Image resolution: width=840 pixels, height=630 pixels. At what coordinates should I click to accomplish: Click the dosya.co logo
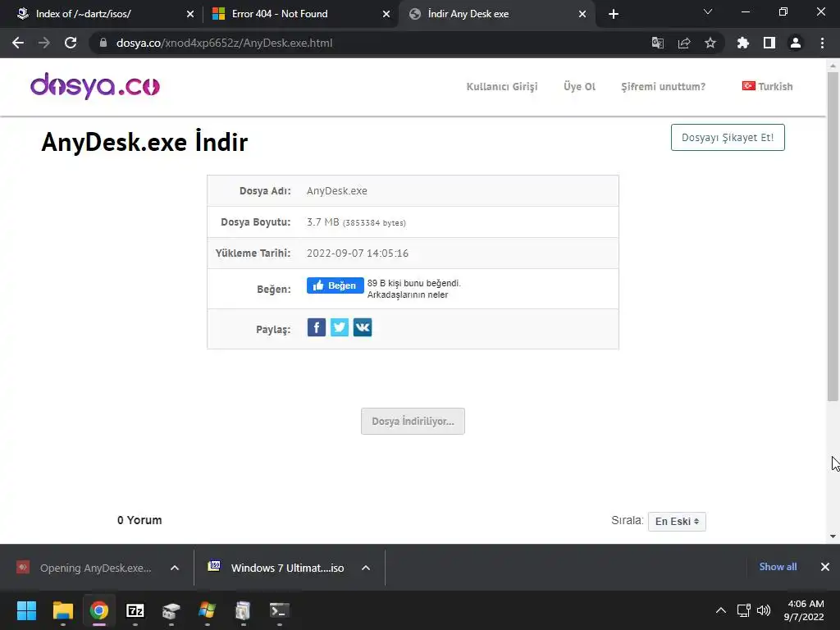(95, 86)
